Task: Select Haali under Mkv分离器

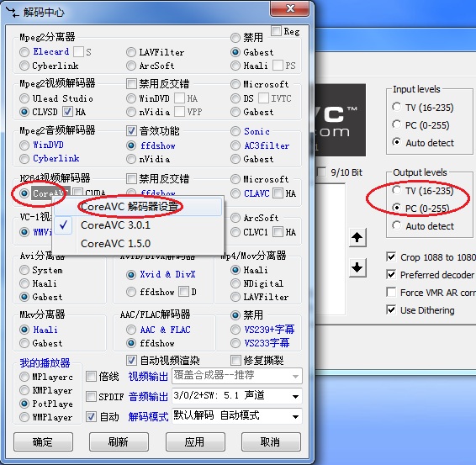Action: (x=24, y=330)
